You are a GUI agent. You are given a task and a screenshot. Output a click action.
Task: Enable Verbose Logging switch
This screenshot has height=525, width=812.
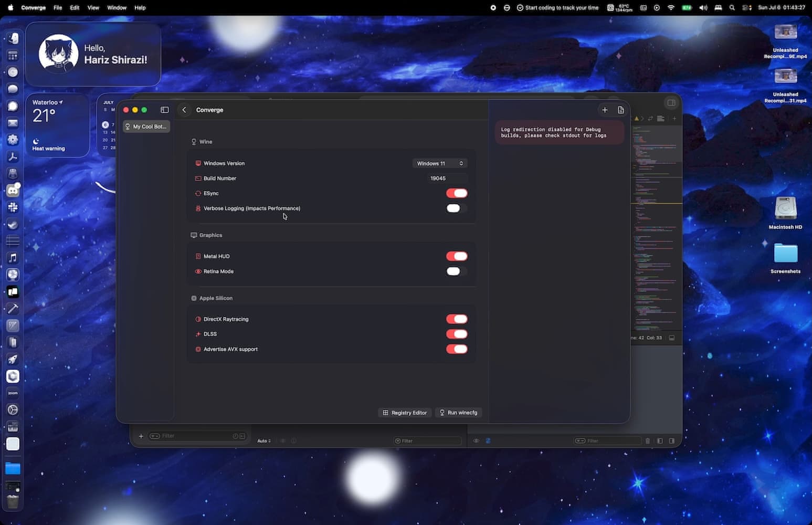coord(457,208)
